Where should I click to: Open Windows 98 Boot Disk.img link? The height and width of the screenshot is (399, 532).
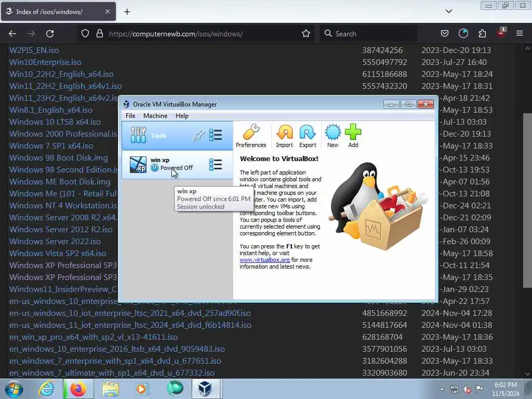point(58,158)
